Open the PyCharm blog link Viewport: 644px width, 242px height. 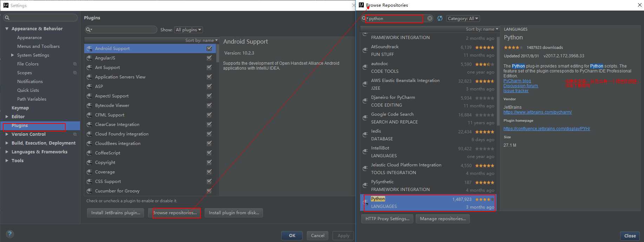(x=517, y=81)
